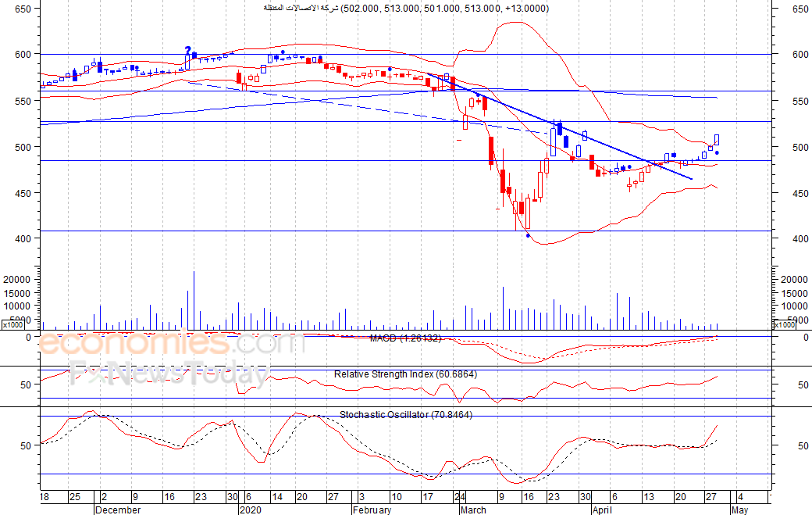This screenshot has width=812, height=515.
Task: Click the economies.com watermark logo
Action: pos(171,343)
